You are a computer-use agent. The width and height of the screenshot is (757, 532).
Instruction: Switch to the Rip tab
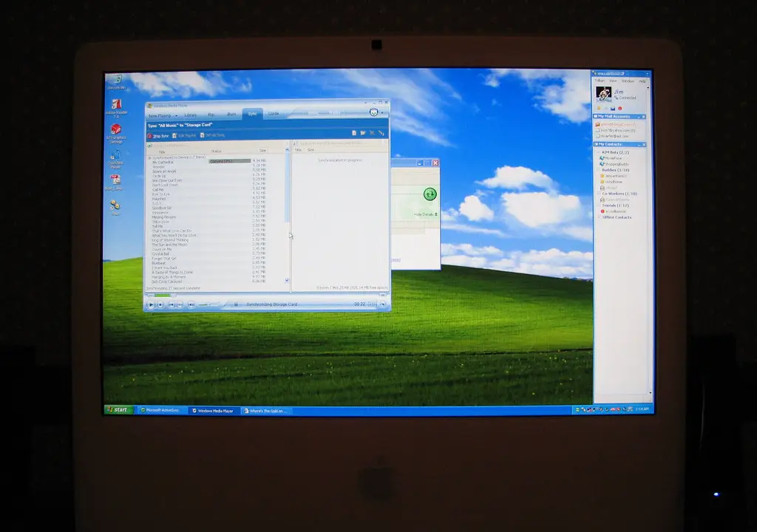[x=211, y=115]
